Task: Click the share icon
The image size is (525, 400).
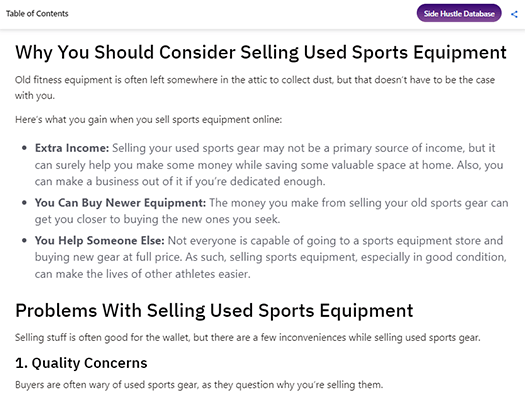Action: pyautogui.click(x=514, y=14)
